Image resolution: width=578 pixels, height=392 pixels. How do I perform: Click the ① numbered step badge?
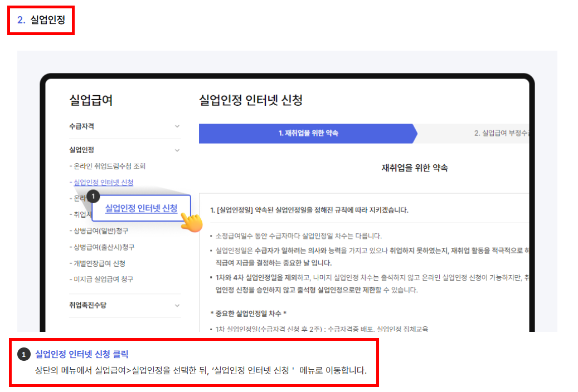[x=93, y=196]
